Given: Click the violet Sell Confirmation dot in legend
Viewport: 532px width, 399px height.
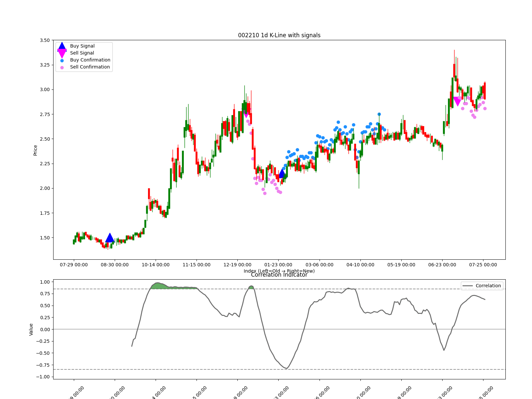Looking at the screenshot, I should (62, 67).
